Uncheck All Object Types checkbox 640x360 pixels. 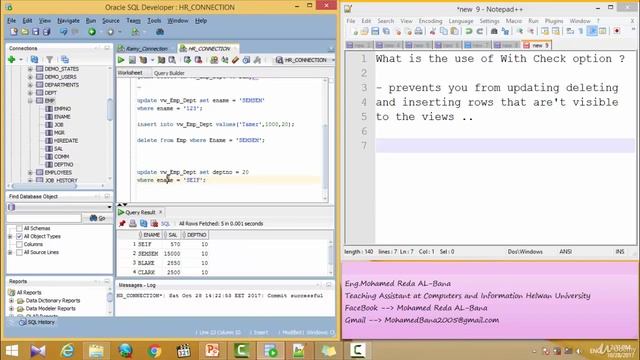(x=19, y=236)
